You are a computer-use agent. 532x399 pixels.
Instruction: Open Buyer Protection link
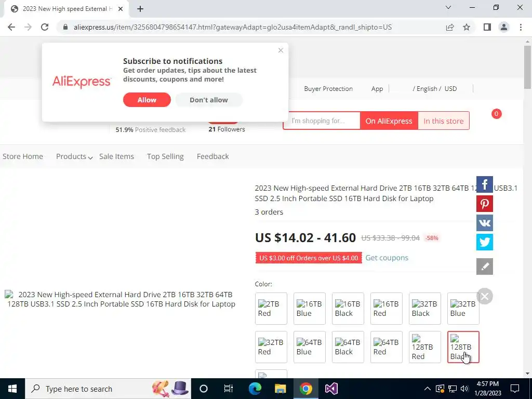(x=328, y=88)
